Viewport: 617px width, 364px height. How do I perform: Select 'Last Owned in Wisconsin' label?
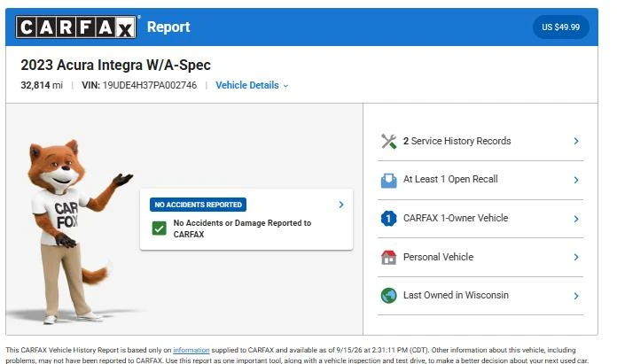456,295
